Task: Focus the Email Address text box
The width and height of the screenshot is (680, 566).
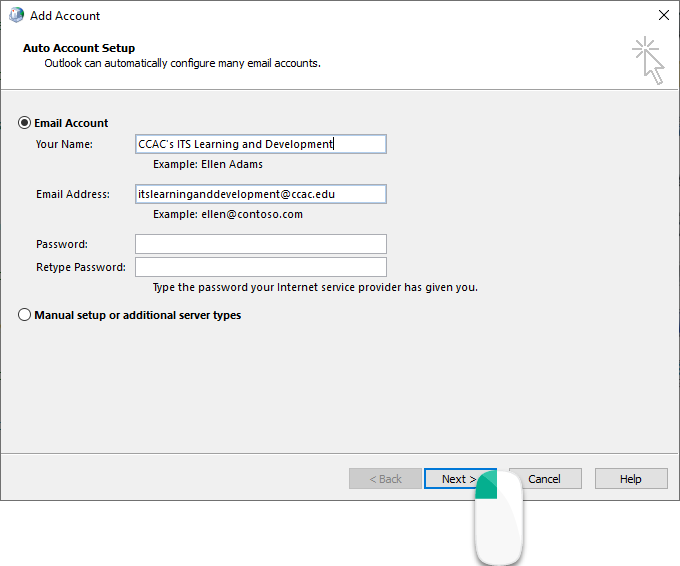Action: click(261, 194)
